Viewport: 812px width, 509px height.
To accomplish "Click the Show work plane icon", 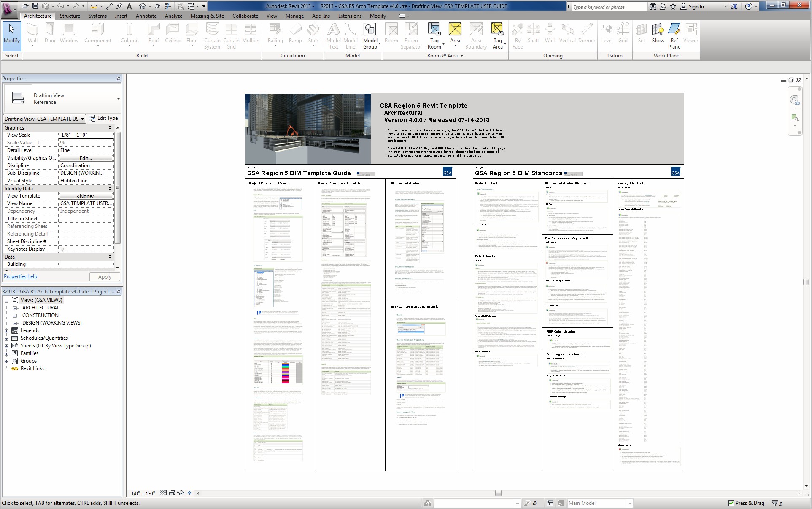I will [658, 33].
